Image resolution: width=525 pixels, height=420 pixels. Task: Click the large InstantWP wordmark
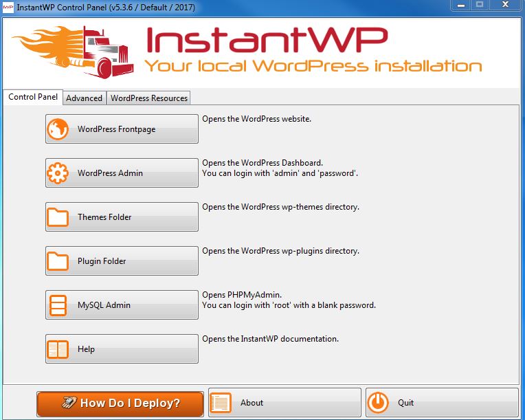[x=267, y=40]
